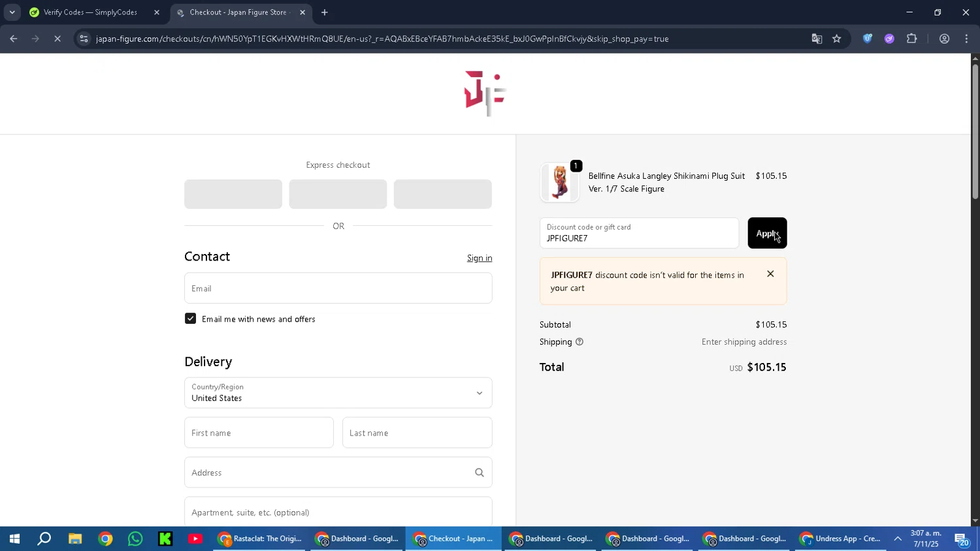
Task: Bookmark this page with the star icon
Action: coord(837,39)
